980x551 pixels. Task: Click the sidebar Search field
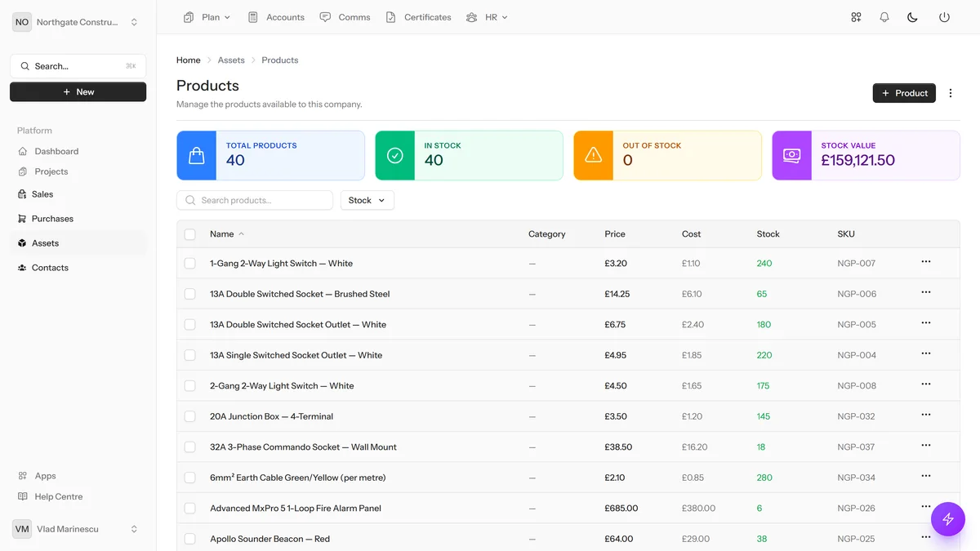pos(78,66)
